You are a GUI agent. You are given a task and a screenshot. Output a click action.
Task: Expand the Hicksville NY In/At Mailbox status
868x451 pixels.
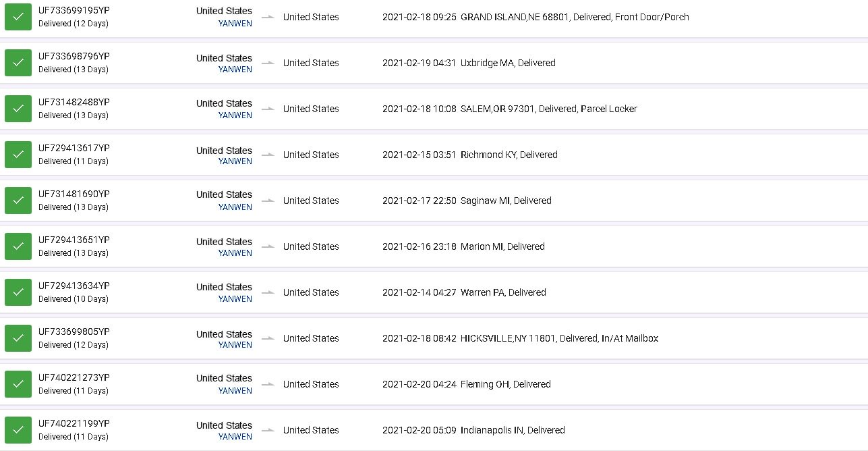pyautogui.click(x=434, y=338)
